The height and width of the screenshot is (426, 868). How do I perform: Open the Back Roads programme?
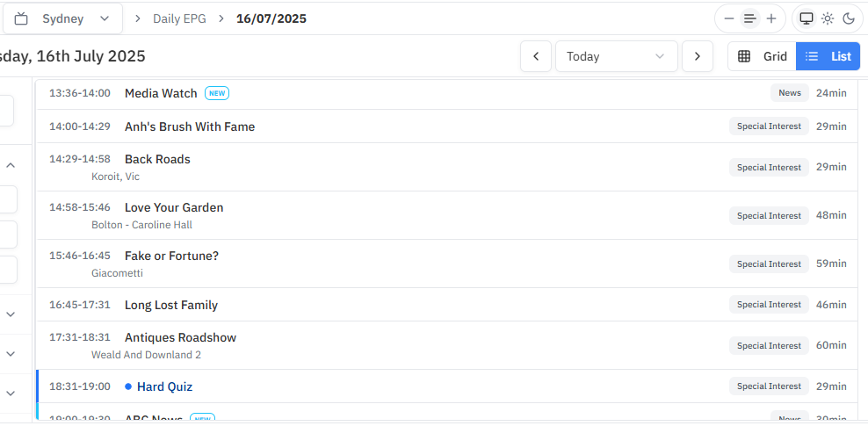(446, 167)
